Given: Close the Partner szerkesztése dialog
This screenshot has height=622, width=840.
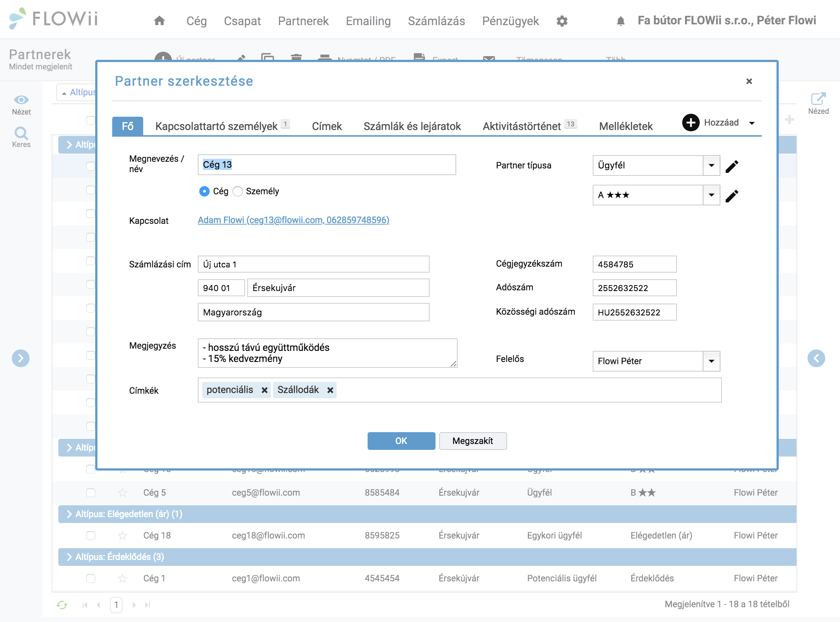Looking at the screenshot, I should (x=749, y=81).
